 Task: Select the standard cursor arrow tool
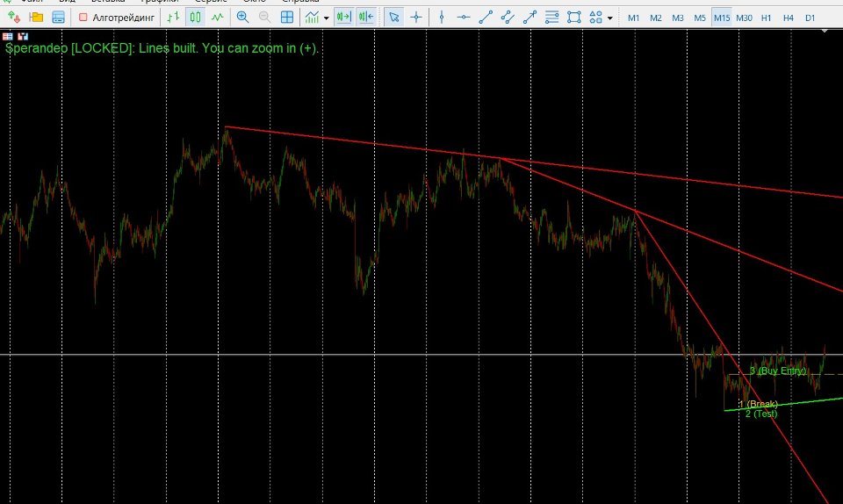click(394, 18)
